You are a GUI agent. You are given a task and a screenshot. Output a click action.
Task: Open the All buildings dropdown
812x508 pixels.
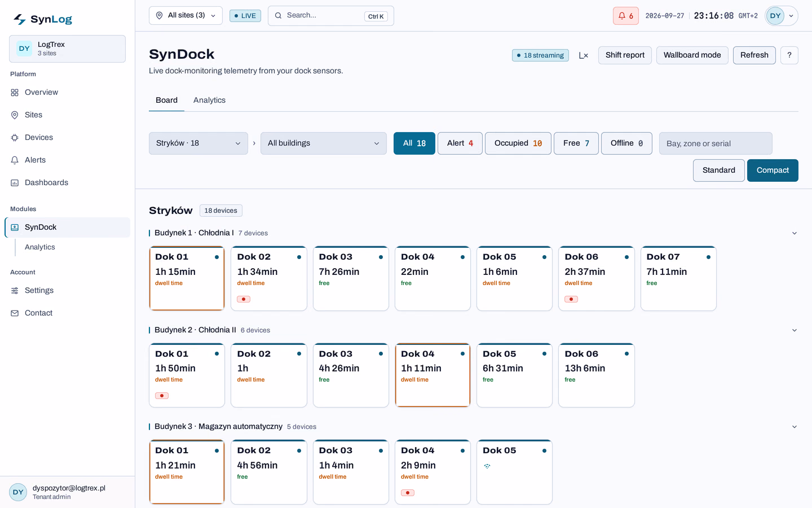(324, 143)
